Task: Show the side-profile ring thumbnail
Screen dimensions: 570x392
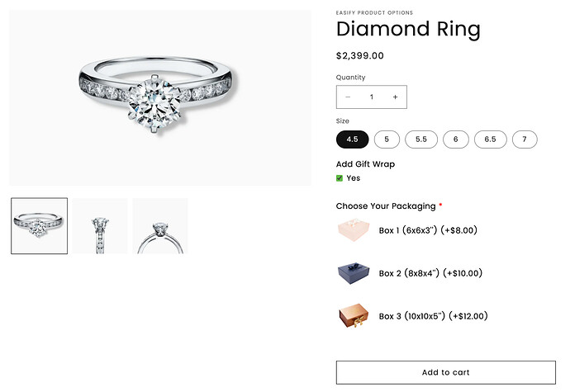Action: point(160,226)
